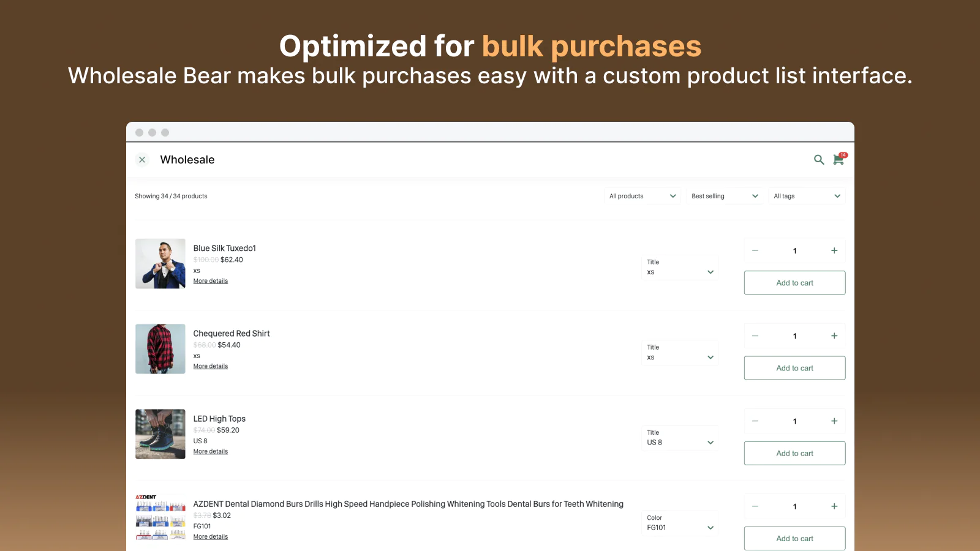Increase Blue Silk Tuxedo1 quantity with plus

834,250
